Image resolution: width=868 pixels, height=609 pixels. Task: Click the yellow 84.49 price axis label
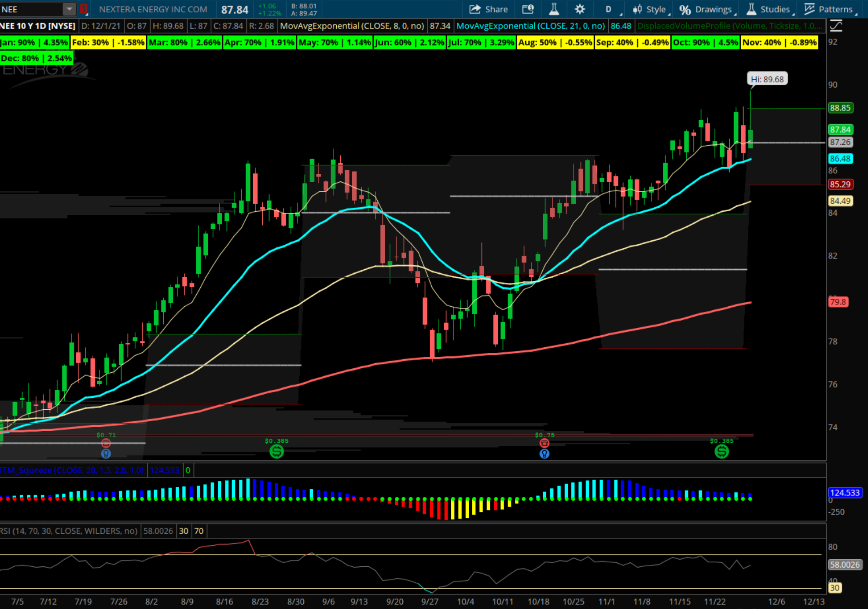[x=840, y=201]
